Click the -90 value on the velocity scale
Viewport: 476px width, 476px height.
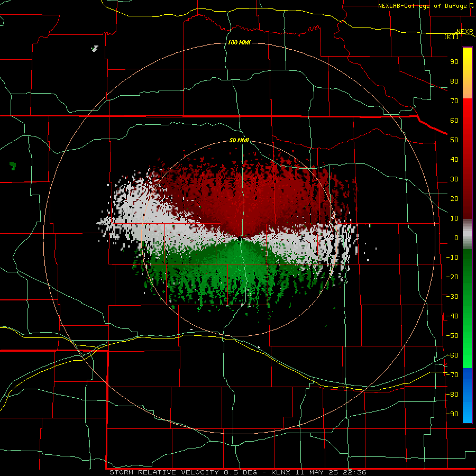click(x=452, y=414)
